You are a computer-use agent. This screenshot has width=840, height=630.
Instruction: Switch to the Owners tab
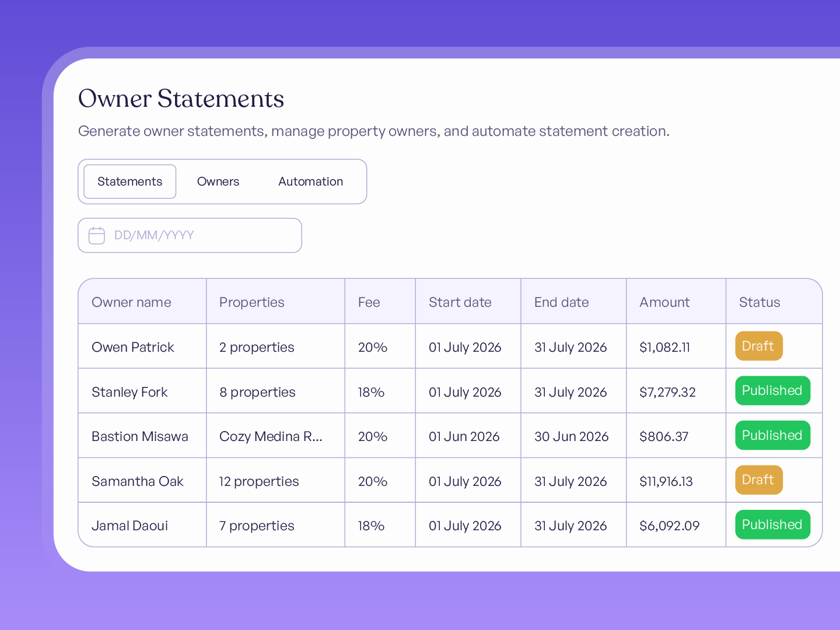[x=218, y=181]
